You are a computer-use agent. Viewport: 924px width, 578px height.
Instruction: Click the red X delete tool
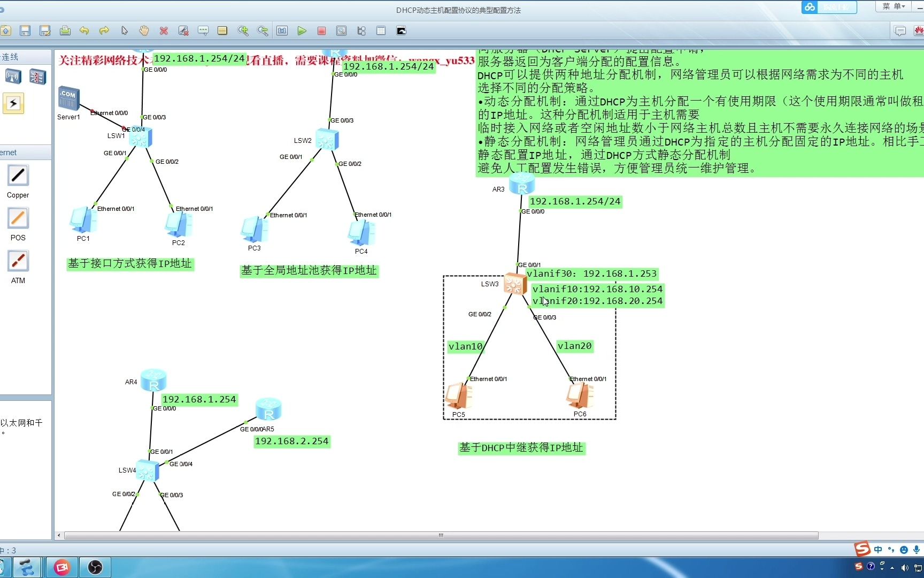coord(164,31)
